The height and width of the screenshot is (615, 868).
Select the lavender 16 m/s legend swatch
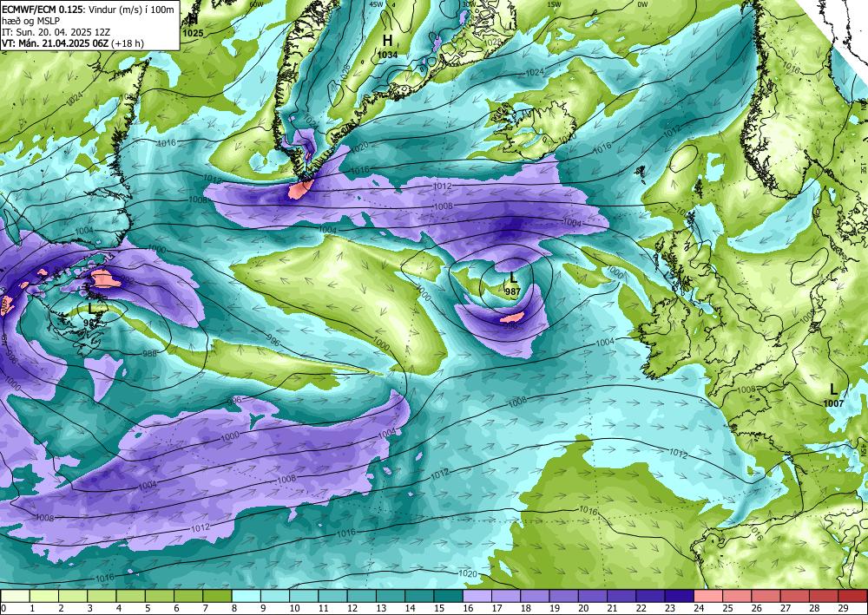point(477,596)
